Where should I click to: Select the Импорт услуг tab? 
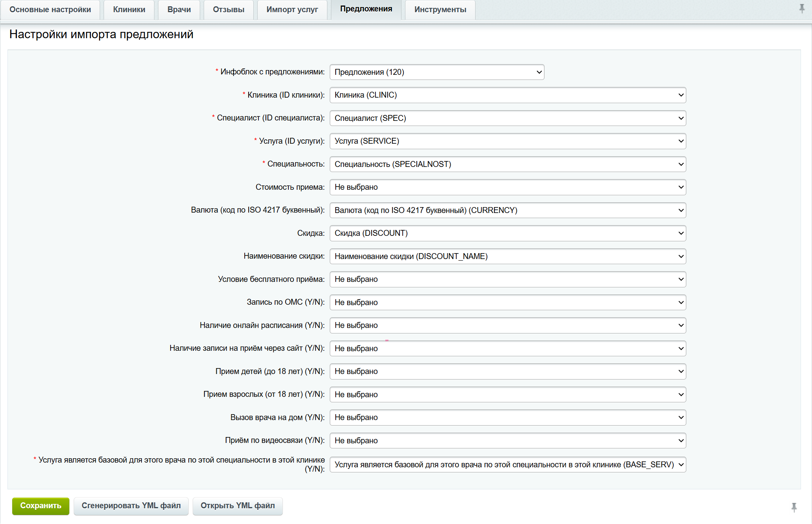pos(292,9)
